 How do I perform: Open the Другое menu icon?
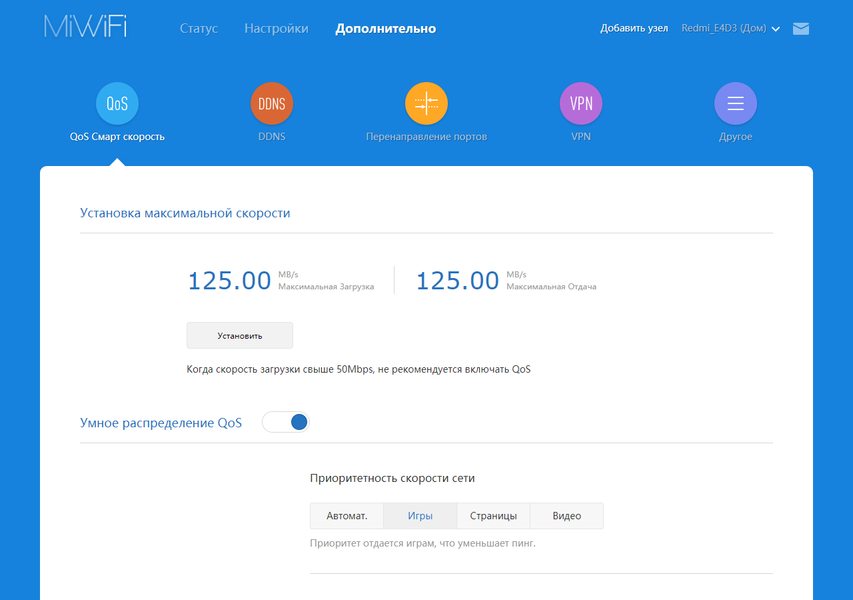pyautogui.click(x=735, y=103)
